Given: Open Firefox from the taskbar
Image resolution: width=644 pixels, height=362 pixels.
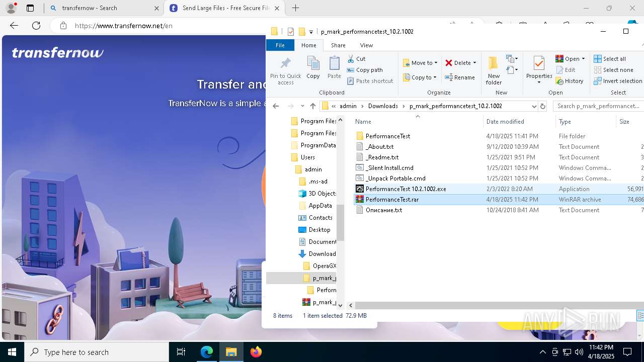Looking at the screenshot, I should click(x=256, y=352).
